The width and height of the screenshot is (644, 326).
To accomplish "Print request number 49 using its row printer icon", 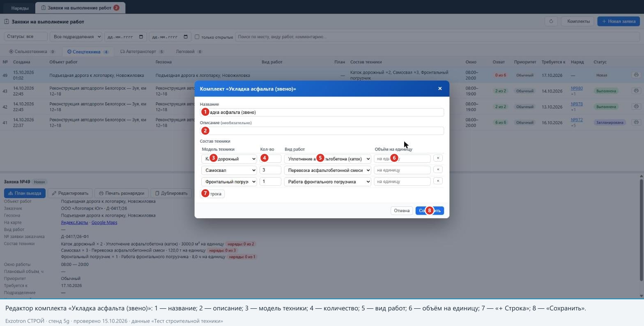I will tap(636, 75).
